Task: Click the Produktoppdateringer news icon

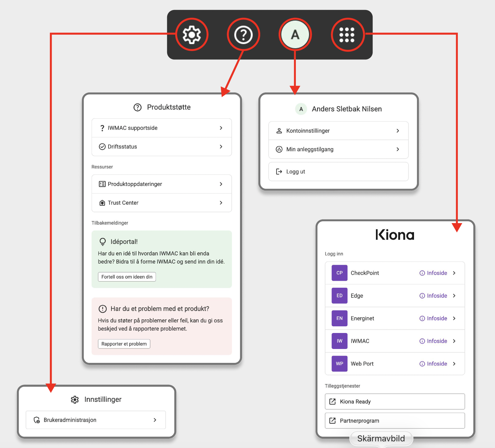Action: point(102,184)
